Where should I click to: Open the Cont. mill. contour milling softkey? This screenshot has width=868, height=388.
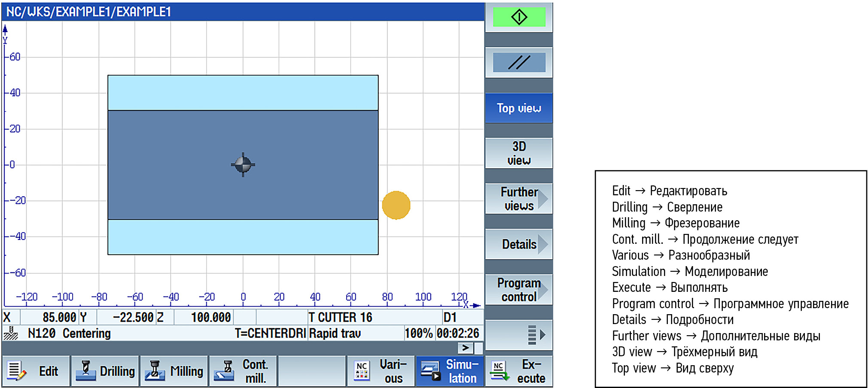pyautogui.click(x=243, y=371)
